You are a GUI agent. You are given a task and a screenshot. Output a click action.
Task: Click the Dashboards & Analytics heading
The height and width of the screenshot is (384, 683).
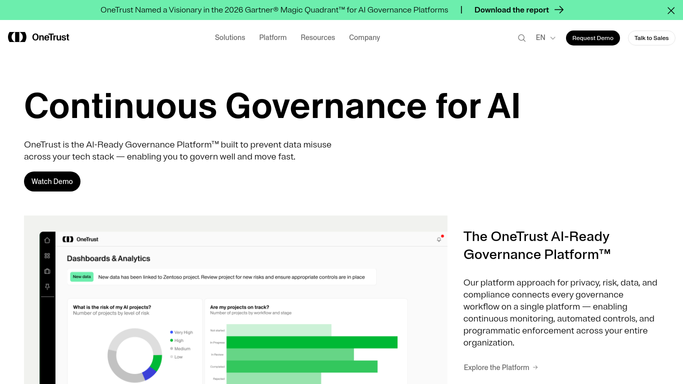click(108, 258)
